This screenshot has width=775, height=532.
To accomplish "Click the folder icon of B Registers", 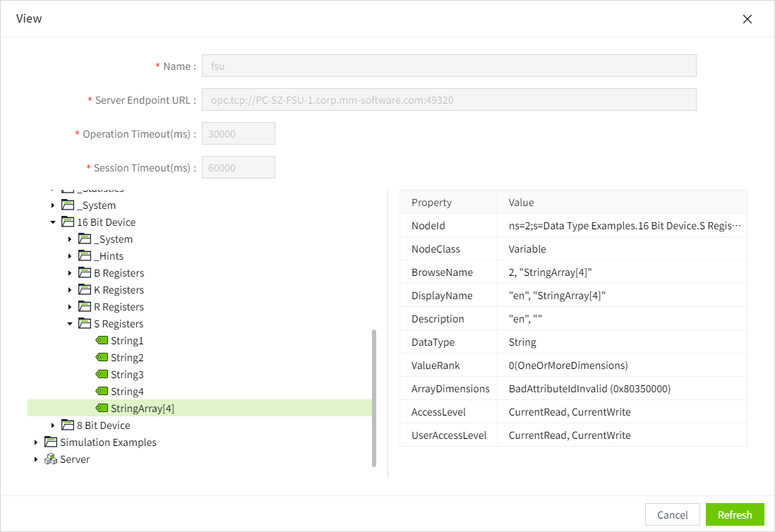I will (85, 273).
